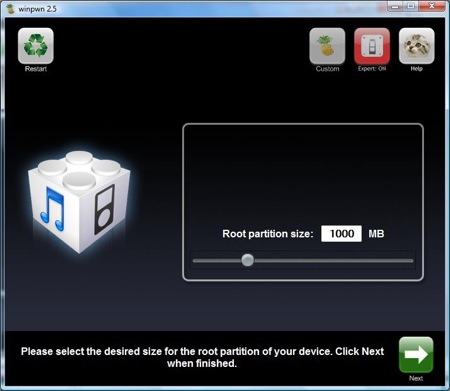Click the Root partition size input field
This screenshot has height=391, width=450.
pos(341,233)
